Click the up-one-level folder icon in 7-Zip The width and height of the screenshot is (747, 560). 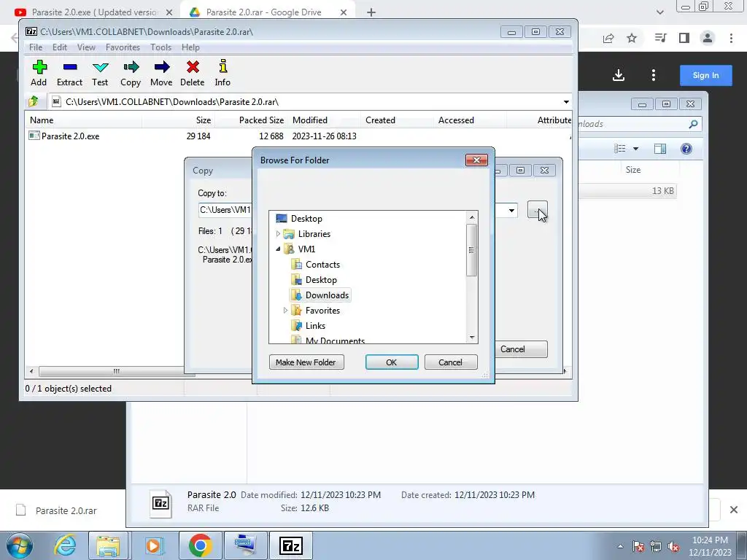coord(34,101)
